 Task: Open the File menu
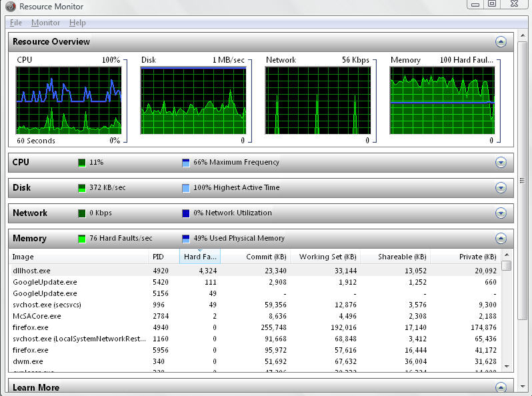tap(15, 23)
